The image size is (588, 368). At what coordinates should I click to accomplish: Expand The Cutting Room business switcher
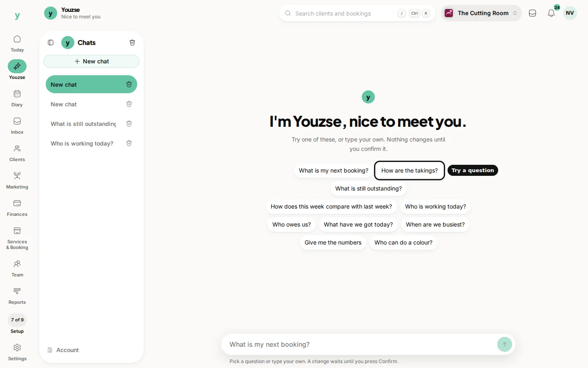[x=481, y=13]
